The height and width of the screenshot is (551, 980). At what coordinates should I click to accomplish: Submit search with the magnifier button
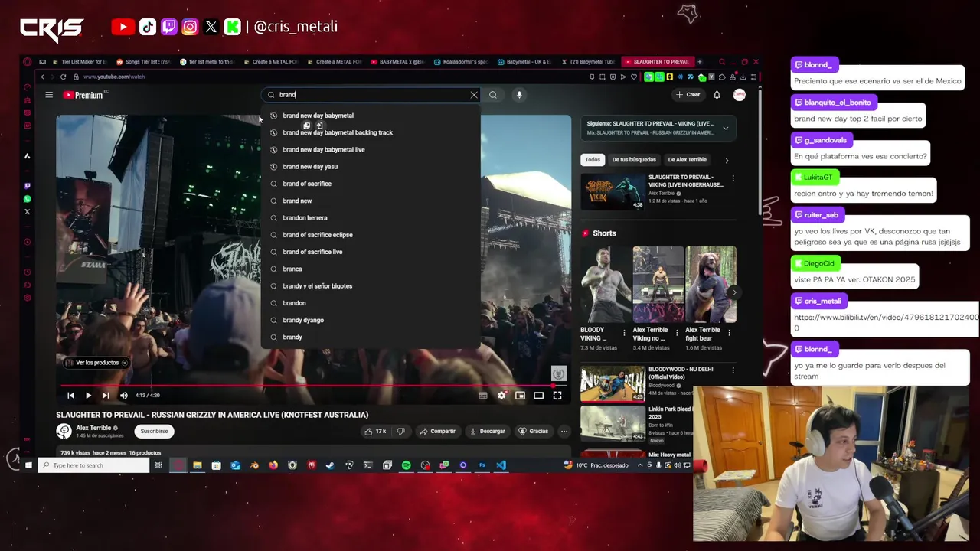pyautogui.click(x=493, y=95)
